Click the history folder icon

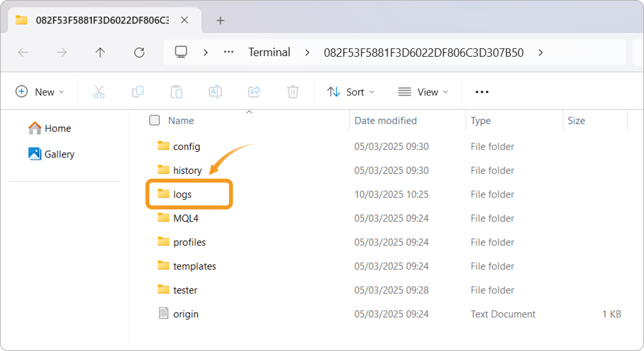pos(163,170)
